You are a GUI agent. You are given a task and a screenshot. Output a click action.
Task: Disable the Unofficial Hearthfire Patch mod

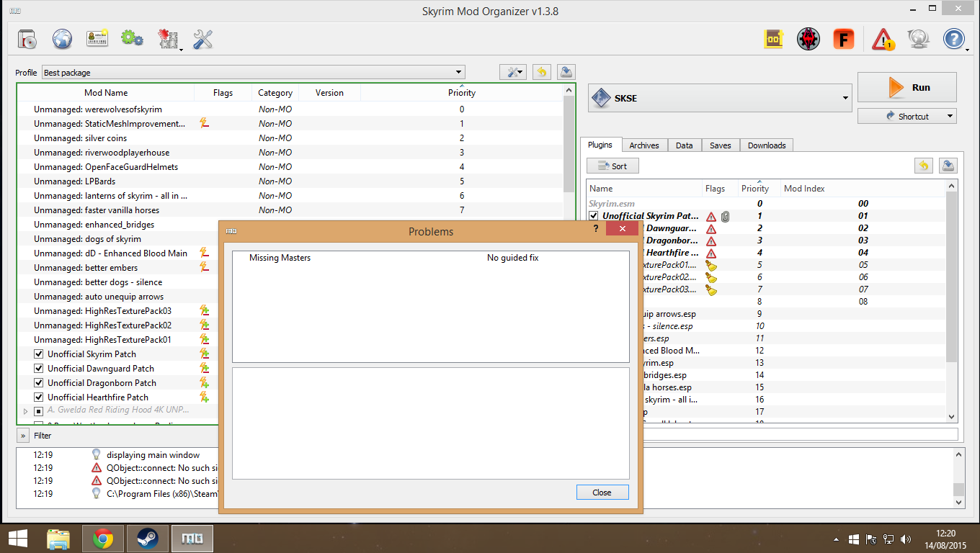(x=39, y=397)
